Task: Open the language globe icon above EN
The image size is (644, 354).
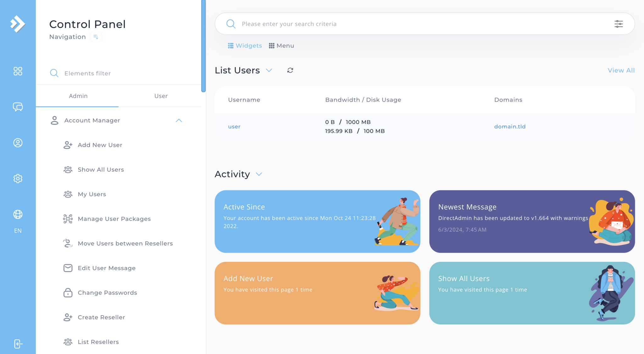Action: coord(18,214)
